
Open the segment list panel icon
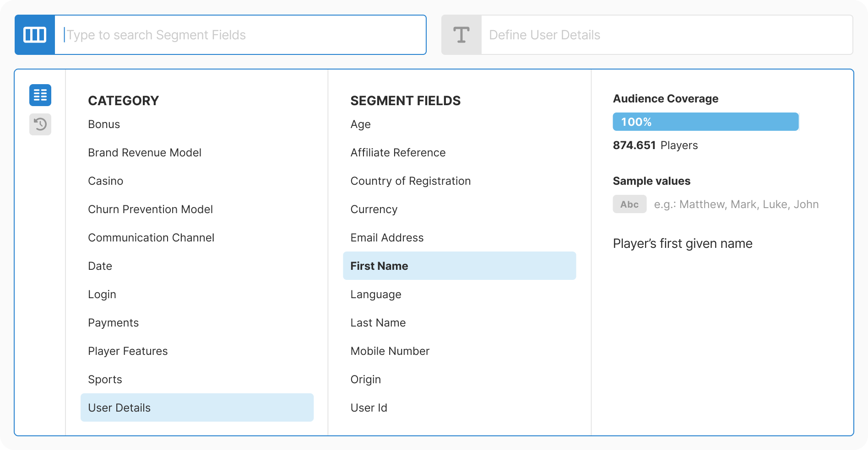(40, 95)
